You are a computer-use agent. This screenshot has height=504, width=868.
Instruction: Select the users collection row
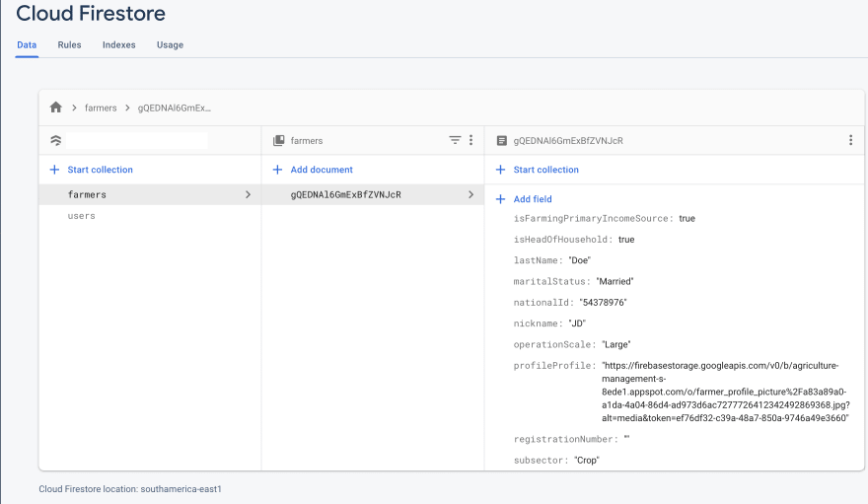[150, 216]
